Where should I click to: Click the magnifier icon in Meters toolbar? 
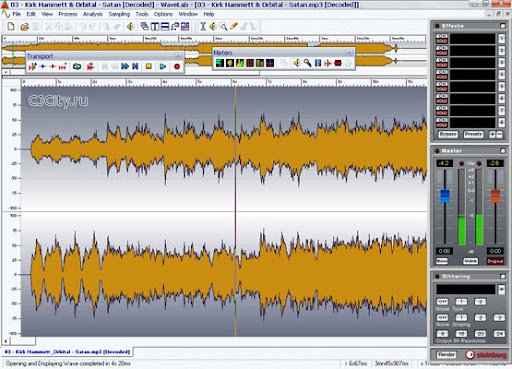[307, 63]
